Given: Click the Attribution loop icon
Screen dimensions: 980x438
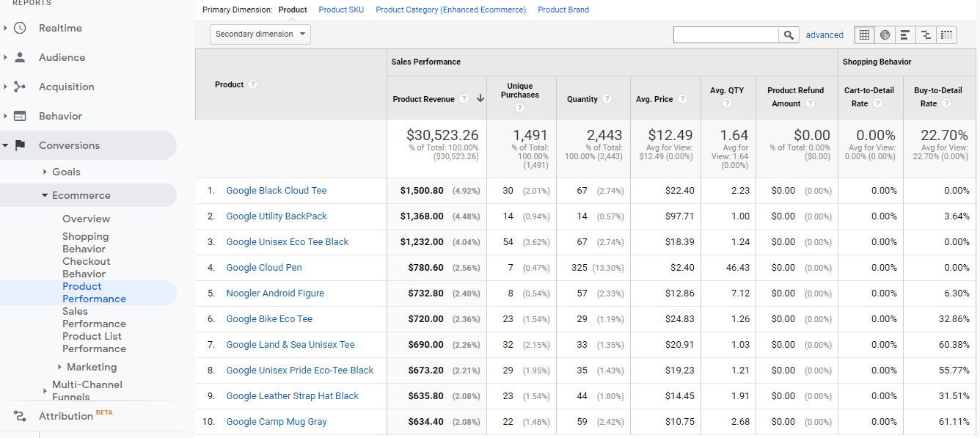Looking at the screenshot, I should tap(20, 416).
